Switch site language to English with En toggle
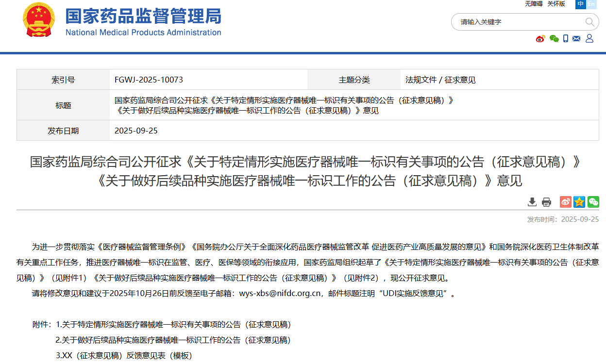Viewport: 606px width, 364px height. point(591,4)
